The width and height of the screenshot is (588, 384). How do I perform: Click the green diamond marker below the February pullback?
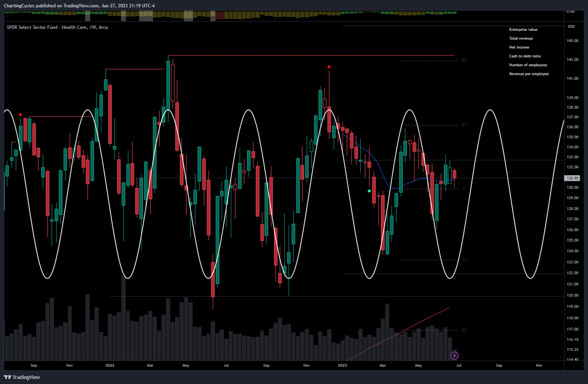[x=370, y=190]
